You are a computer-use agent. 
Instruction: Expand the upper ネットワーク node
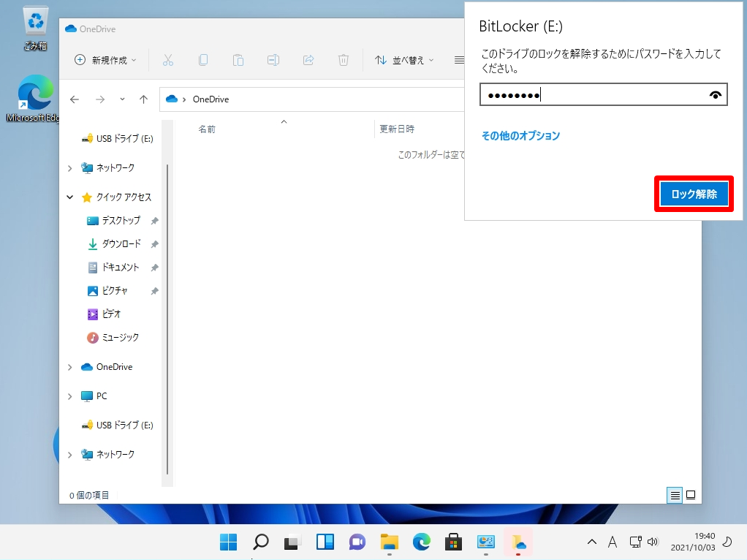point(70,168)
